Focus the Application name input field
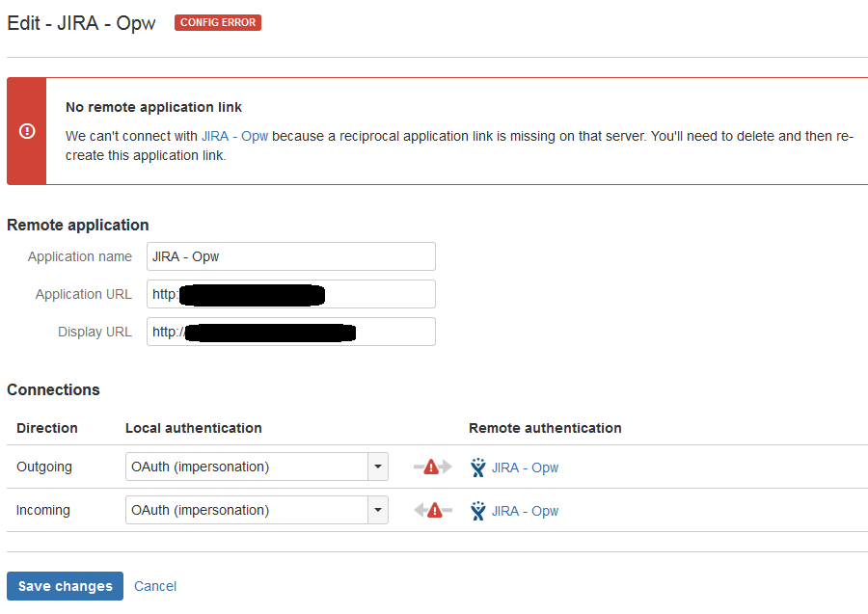 point(291,256)
